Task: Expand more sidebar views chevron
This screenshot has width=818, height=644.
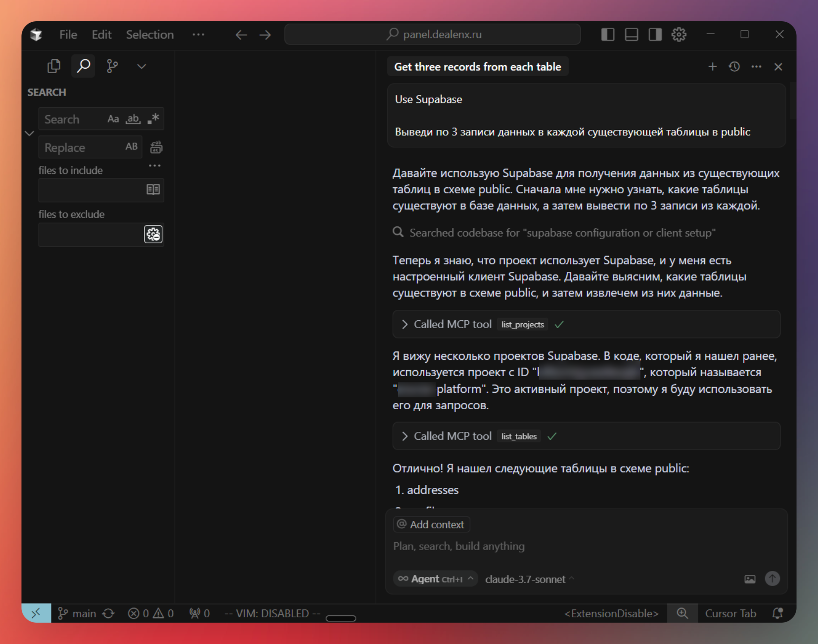Action: pos(141,66)
